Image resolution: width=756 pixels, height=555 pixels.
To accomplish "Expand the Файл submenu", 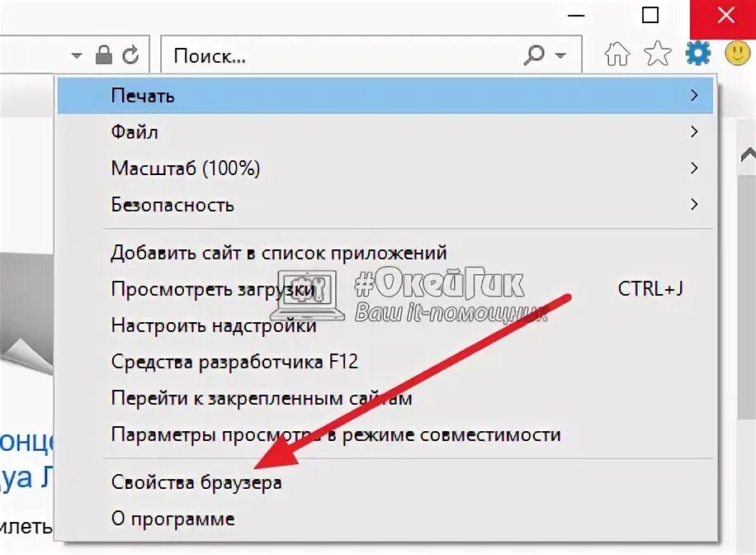I will pos(385,132).
